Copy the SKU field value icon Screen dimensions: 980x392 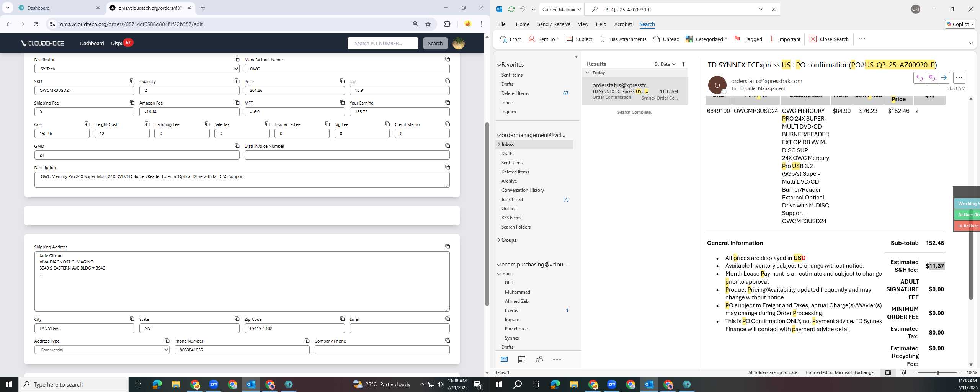tap(132, 81)
